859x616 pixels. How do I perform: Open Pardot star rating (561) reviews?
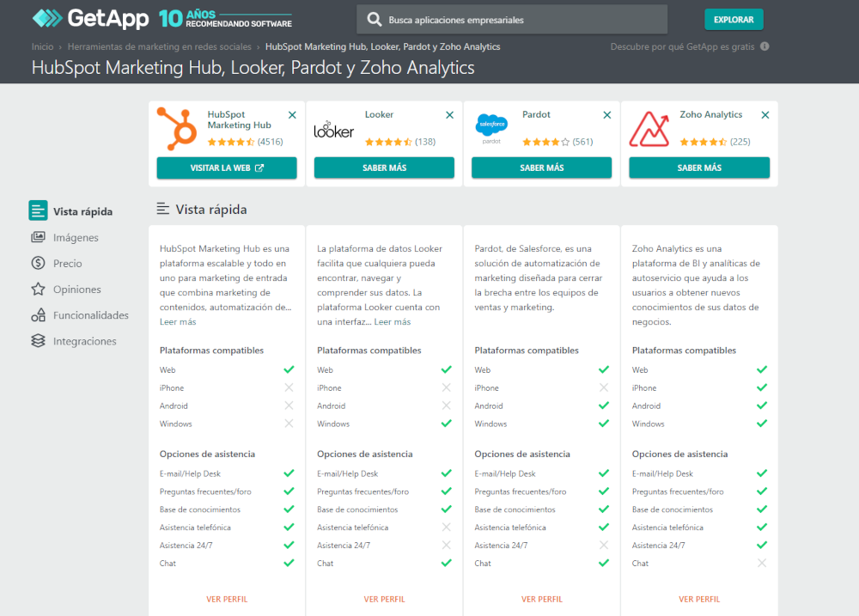(557, 142)
